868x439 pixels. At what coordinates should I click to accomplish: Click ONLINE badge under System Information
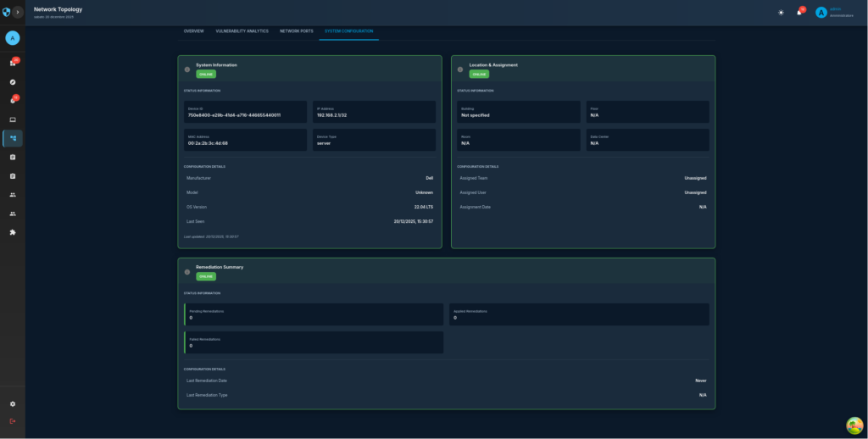[x=206, y=75]
